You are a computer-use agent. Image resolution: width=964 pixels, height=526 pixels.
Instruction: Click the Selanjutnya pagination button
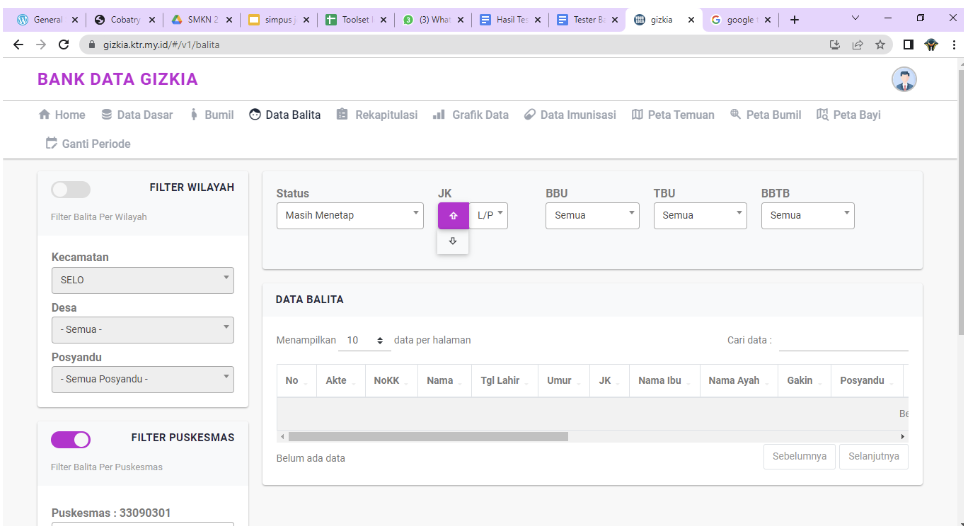[x=874, y=457]
